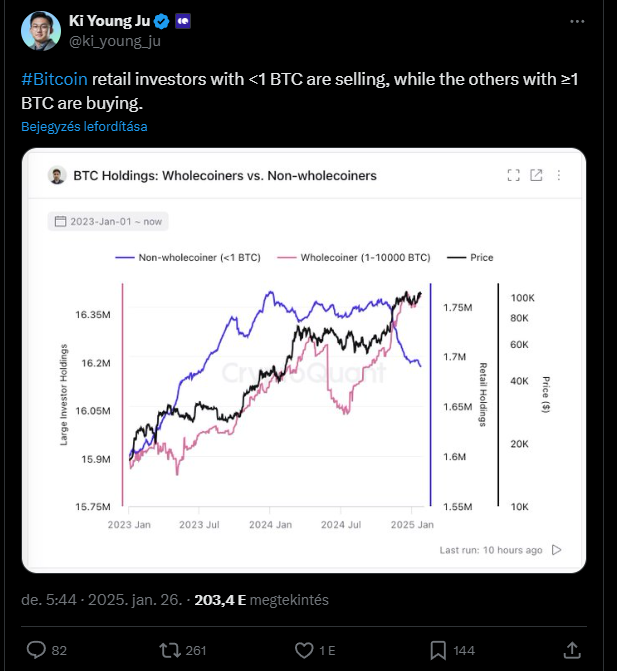Click the blue verified checkmark badge
This screenshot has width=617, height=671.
[162, 21]
